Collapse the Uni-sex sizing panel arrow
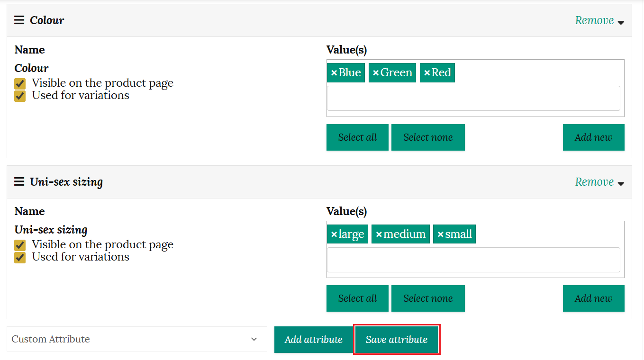 click(621, 184)
